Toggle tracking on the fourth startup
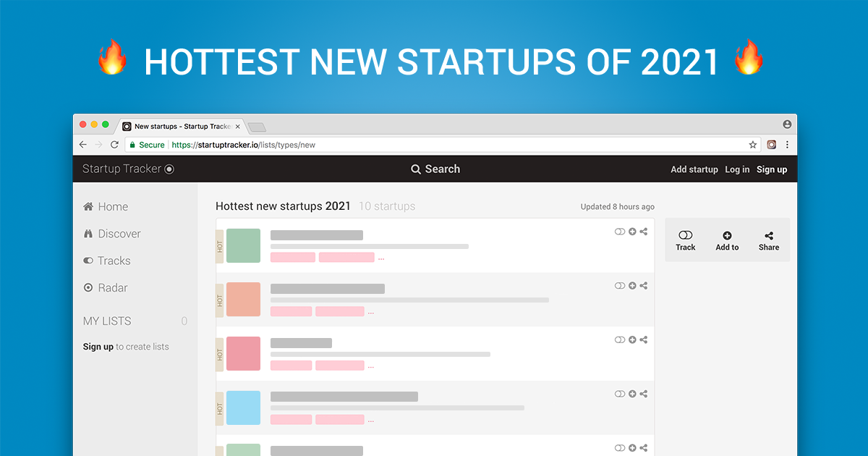This screenshot has width=868, height=456. pos(620,393)
